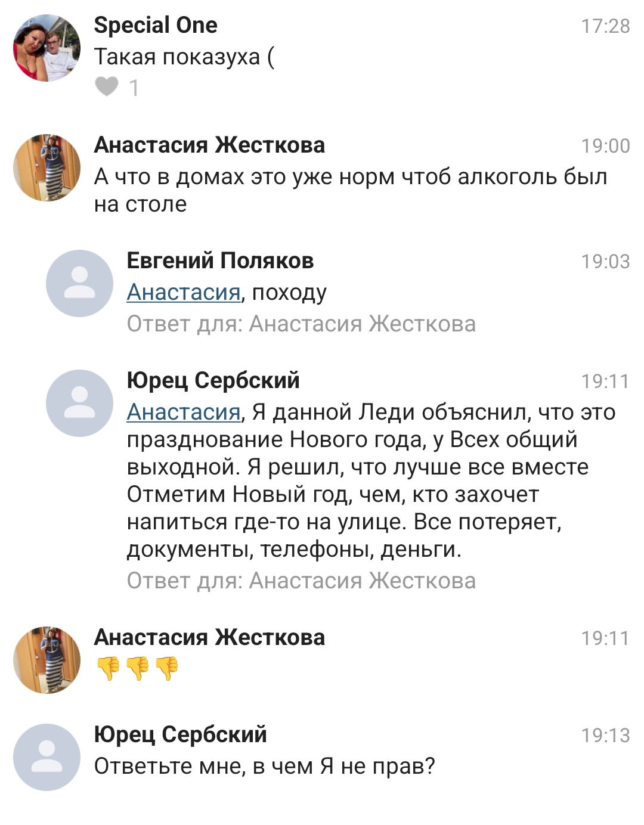Tap the comment text "Ответьте мне, в чем Я не прав?"

tap(264, 766)
